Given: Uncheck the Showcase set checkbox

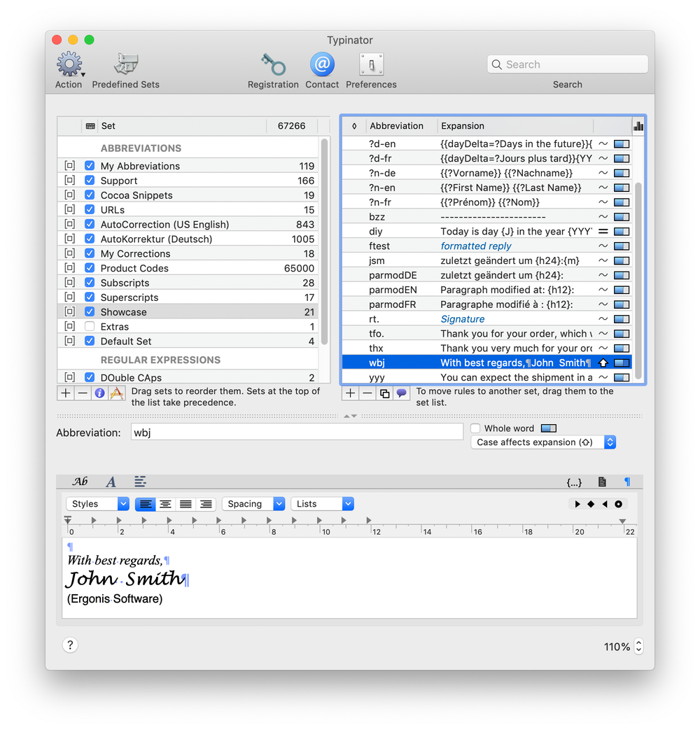Looking at the screenshot, I should (x=90, y=311).
